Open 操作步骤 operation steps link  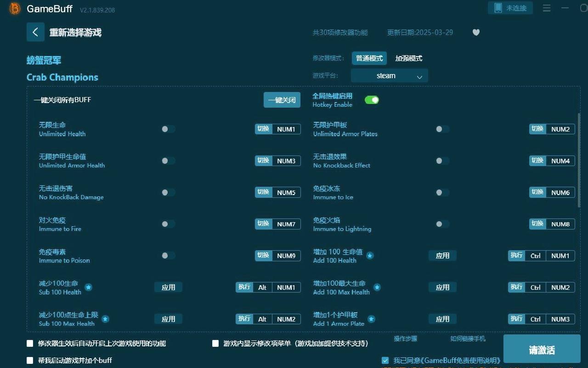click(x=406, y=339)
